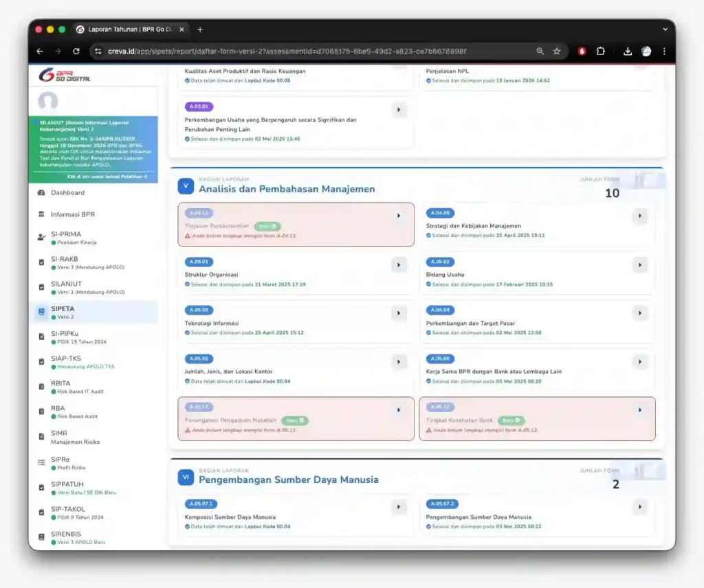Click the browser downloads icon

point(628,52)
